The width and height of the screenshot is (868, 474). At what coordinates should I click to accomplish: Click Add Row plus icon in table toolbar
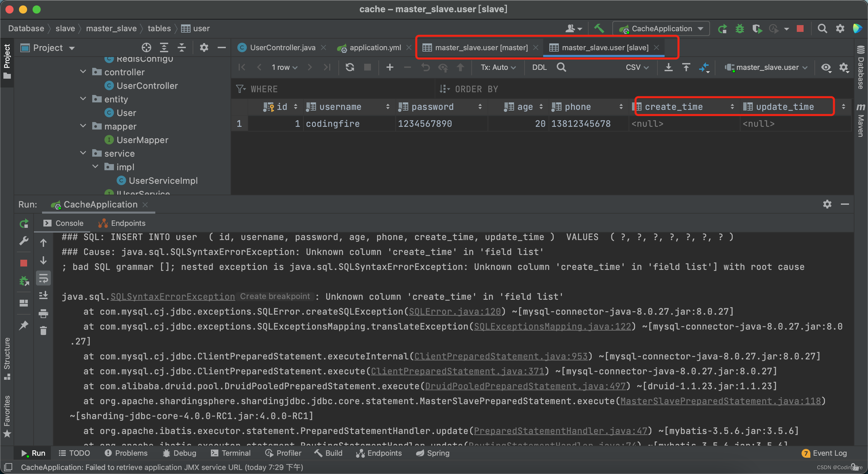(x=390, y=67)
